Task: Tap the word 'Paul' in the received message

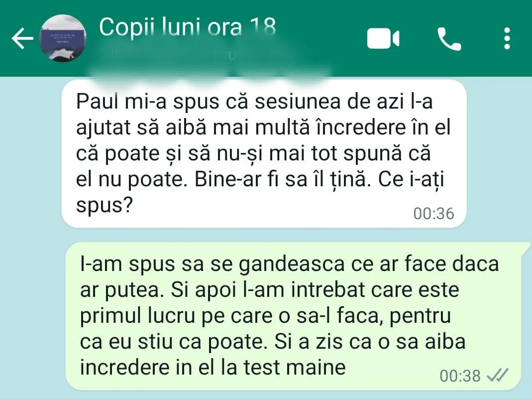Action: (97, 101)
